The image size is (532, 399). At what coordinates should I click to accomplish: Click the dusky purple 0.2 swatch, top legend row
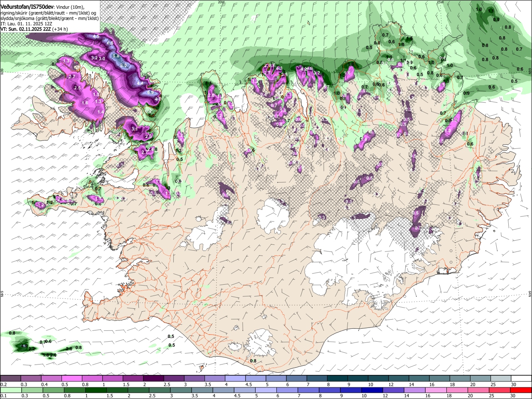coord(10,378)
